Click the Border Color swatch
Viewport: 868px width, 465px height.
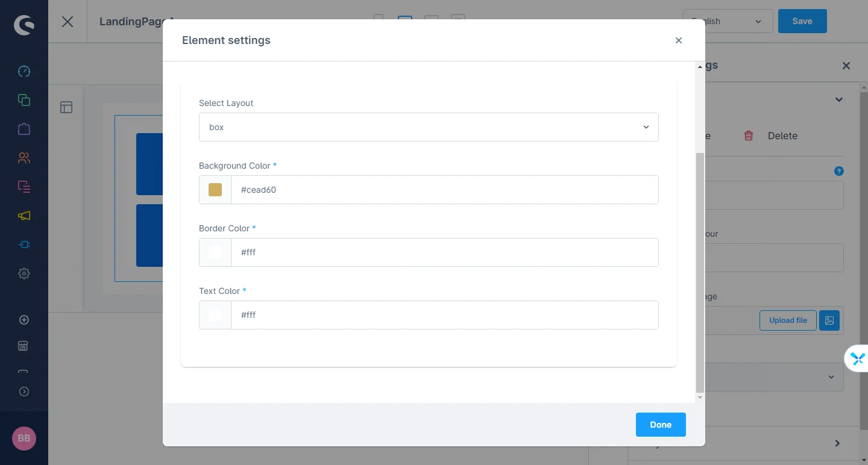tap(215, 252)
